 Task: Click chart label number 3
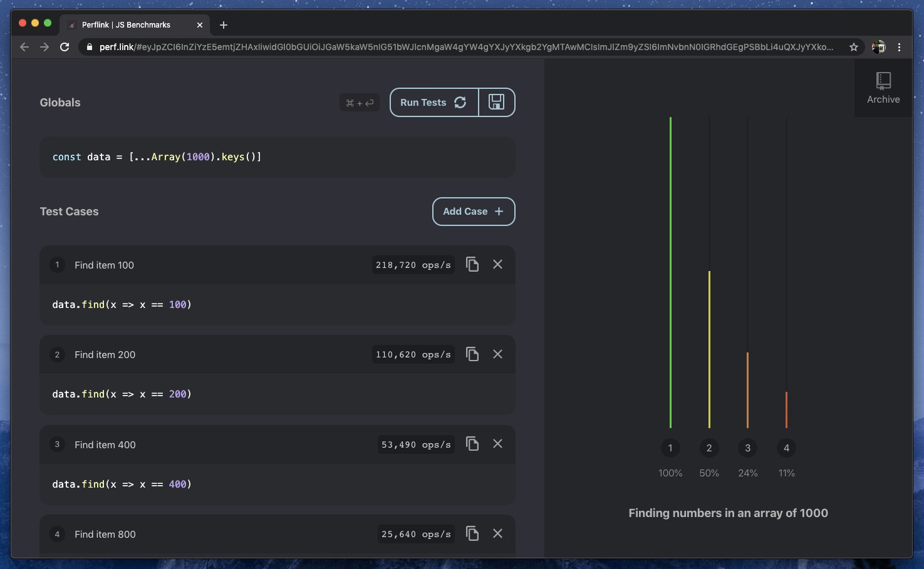point(747,448)
